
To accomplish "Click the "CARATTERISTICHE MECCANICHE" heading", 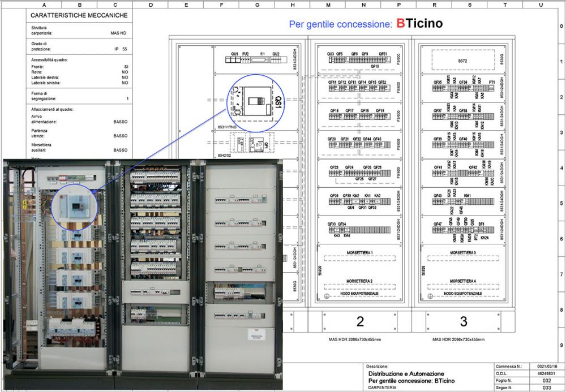I will coord(79,15).
